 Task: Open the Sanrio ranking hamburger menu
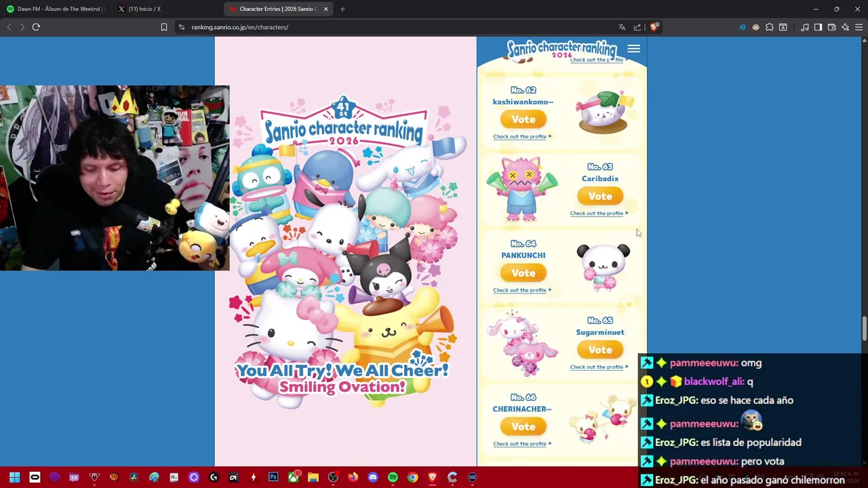click(x=633, y=49)
